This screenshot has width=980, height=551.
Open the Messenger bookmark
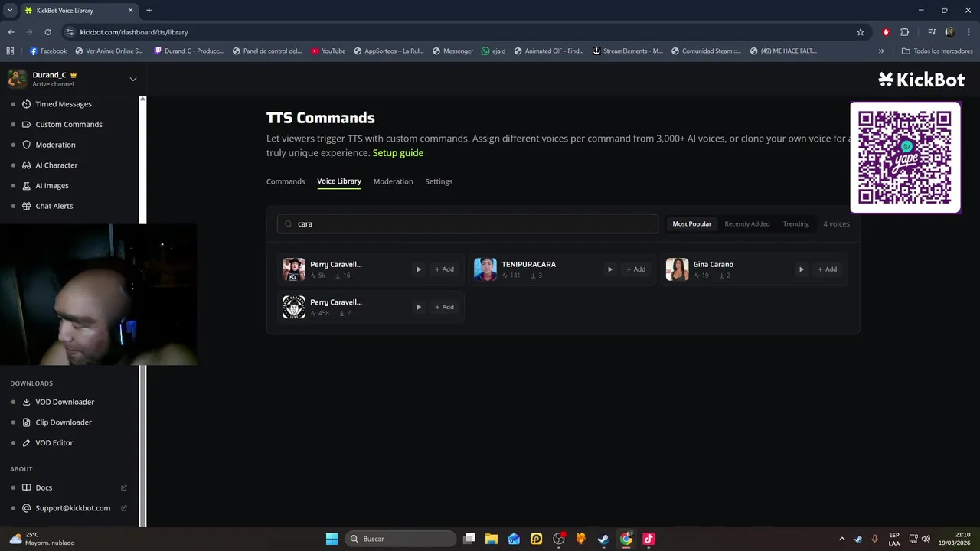452,51
